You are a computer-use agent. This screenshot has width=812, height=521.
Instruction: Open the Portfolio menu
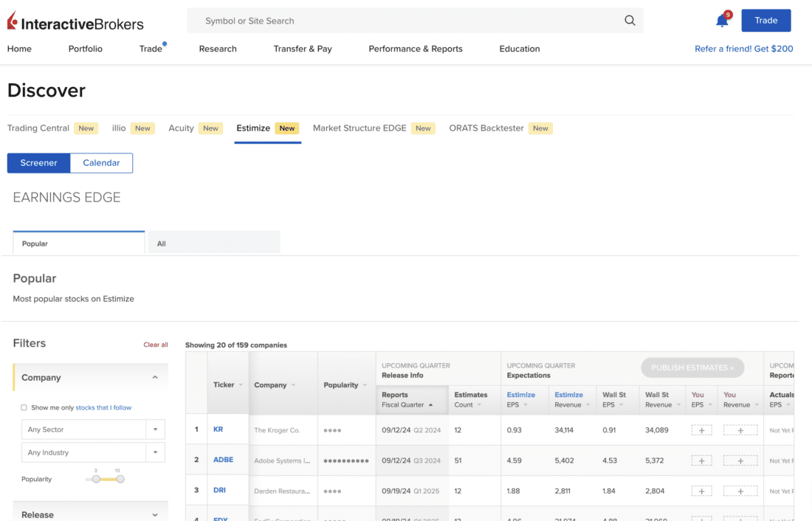pyautogui.click(x=86, y=49)
